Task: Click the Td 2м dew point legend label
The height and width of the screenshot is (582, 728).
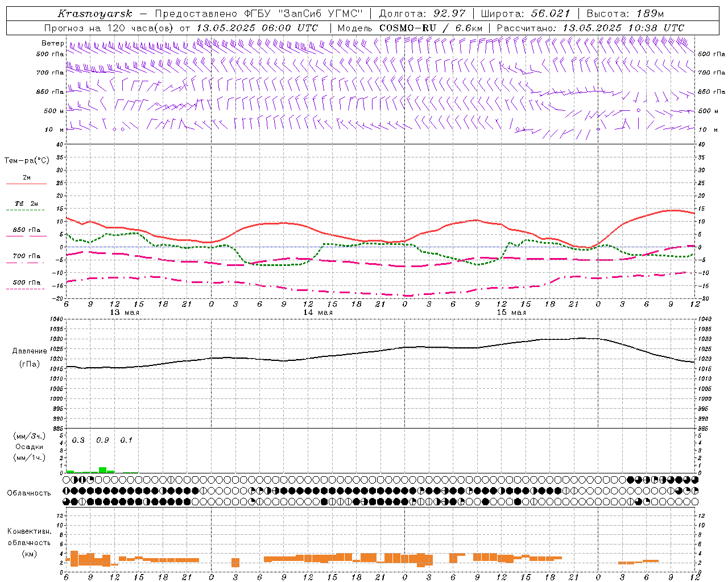Action: (27, 203)
